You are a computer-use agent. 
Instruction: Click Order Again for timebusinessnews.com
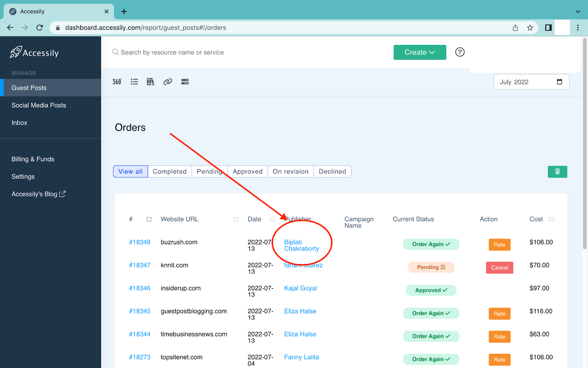[x=431, y=336]
